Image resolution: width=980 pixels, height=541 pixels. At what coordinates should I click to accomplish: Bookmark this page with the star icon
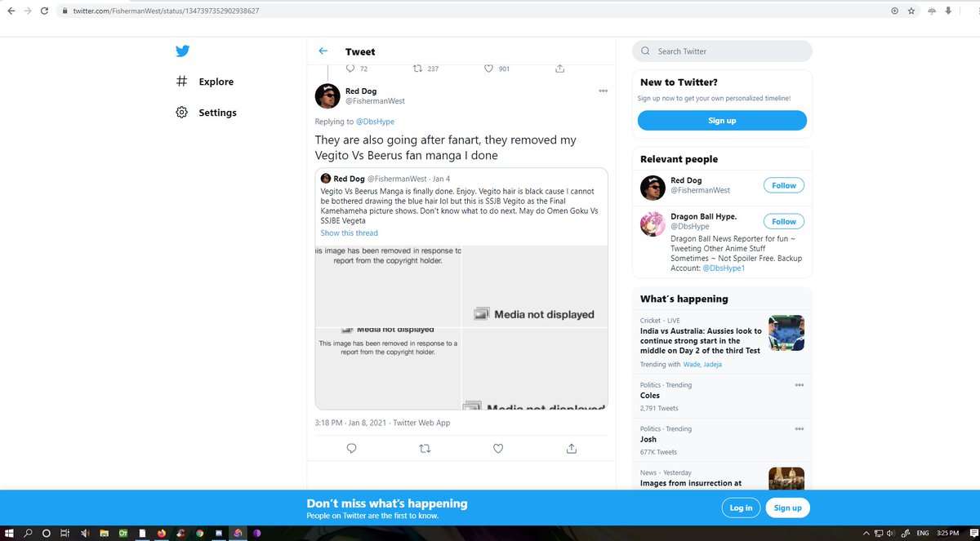[x=911, y=11]
